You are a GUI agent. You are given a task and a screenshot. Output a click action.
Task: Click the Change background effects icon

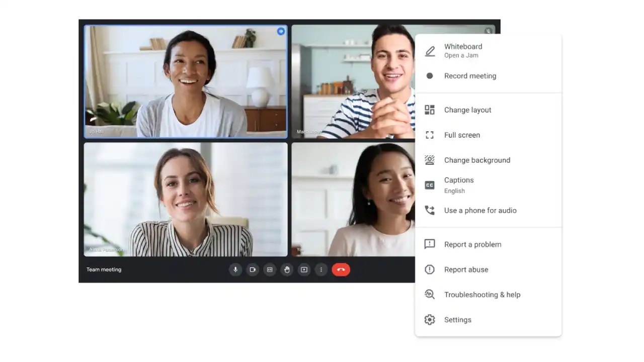430,160
